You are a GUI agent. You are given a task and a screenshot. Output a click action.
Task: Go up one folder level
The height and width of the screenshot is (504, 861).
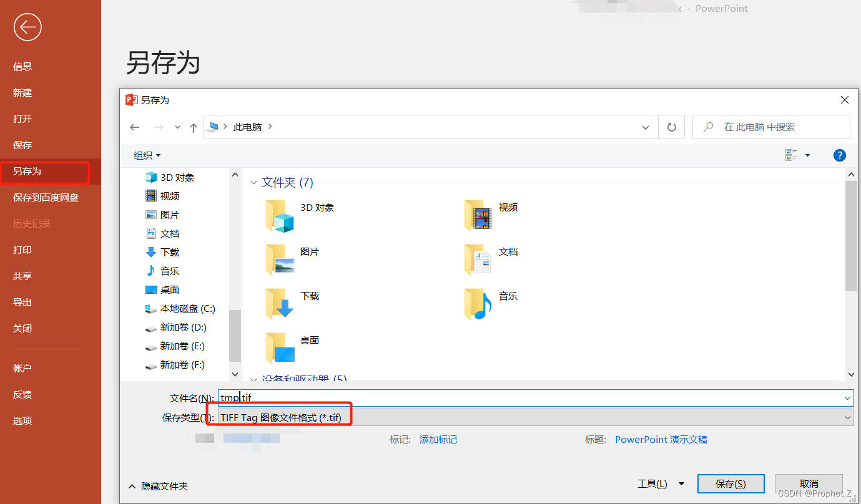coord(194,127)
